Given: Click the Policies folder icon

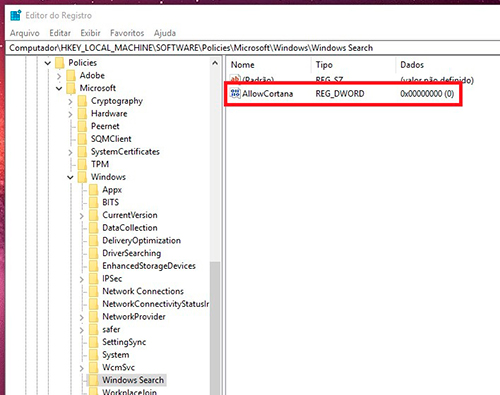Looking at the screenshot, I should click(x=60, y=63).
